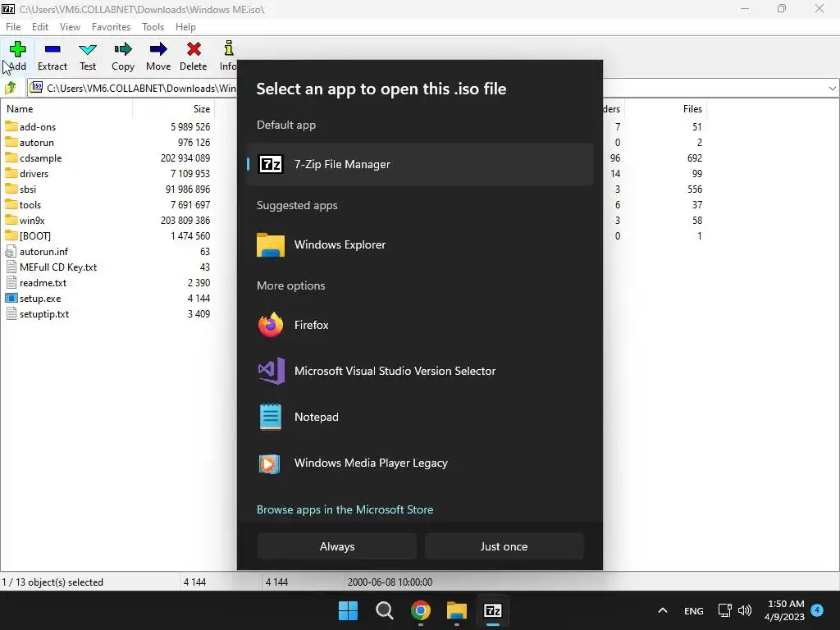Open Chrome from the taskbar

point(421,610)
